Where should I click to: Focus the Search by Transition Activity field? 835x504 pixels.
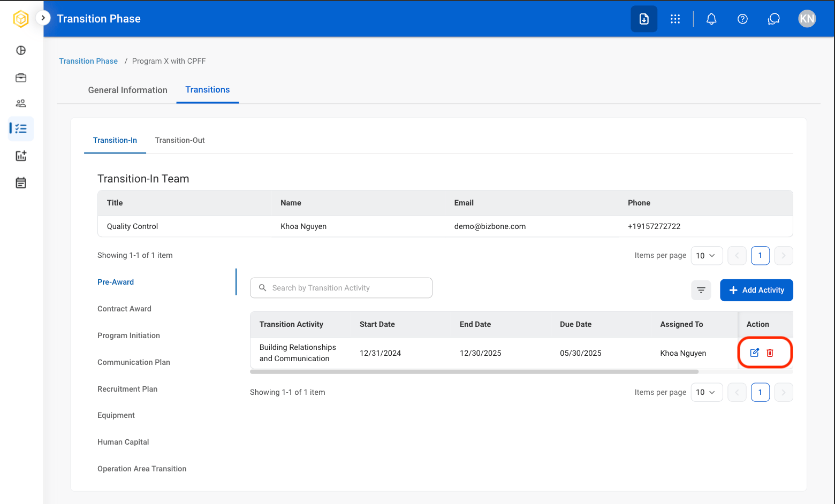pos(341,288)
